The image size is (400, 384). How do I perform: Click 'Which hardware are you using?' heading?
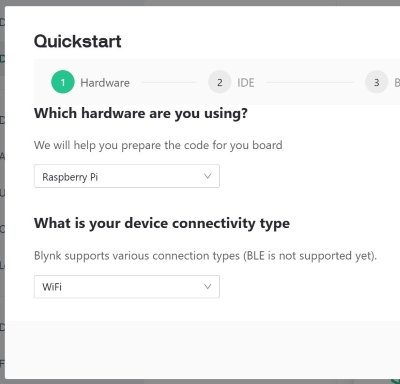tap(141, 114)
